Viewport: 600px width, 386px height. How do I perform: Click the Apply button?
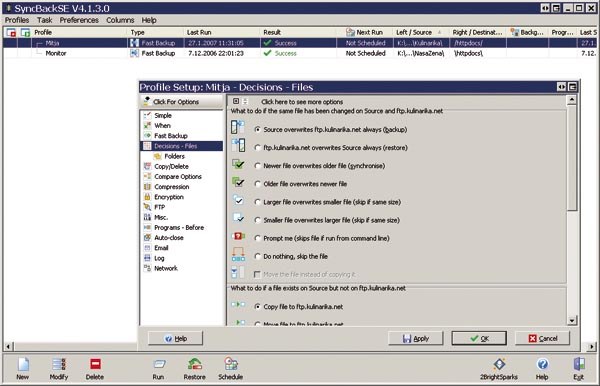point(416,339)
